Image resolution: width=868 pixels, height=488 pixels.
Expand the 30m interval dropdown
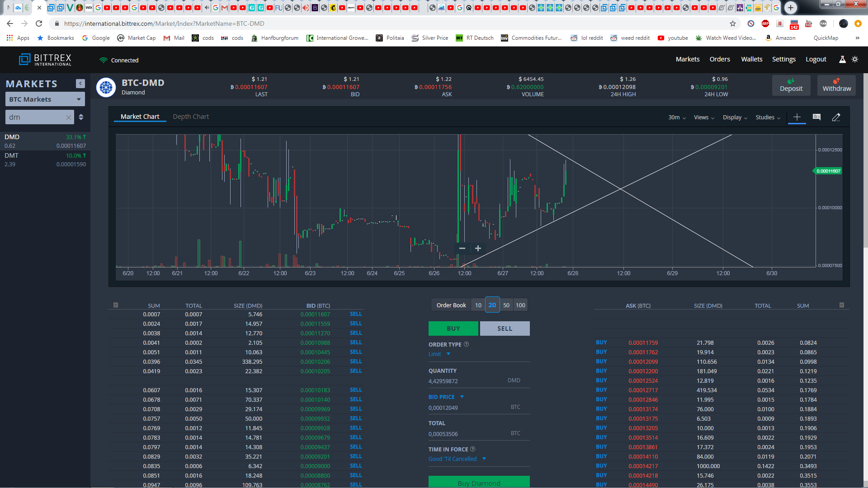click(x=677, y=117)
